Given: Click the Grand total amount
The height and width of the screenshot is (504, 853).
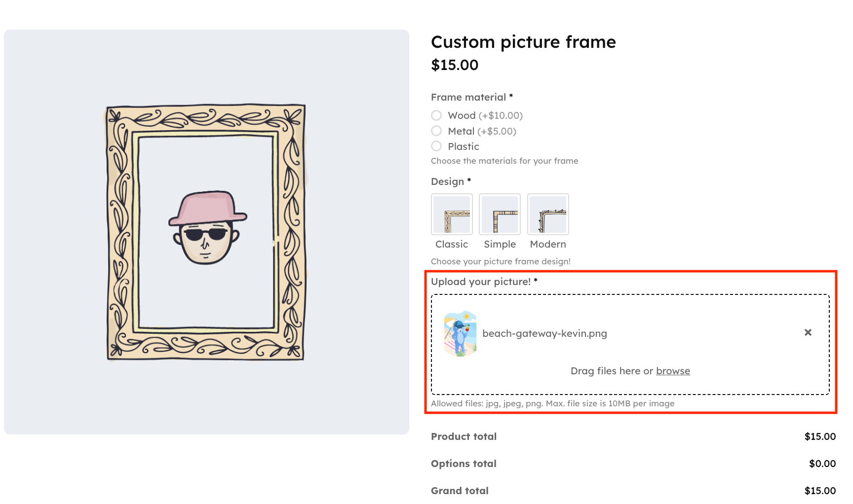Looking at the screenshot, I should point(820,490).
